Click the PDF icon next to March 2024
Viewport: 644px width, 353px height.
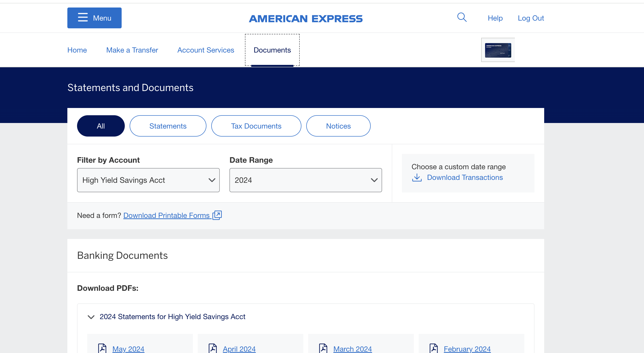click(x=323, y=348)
